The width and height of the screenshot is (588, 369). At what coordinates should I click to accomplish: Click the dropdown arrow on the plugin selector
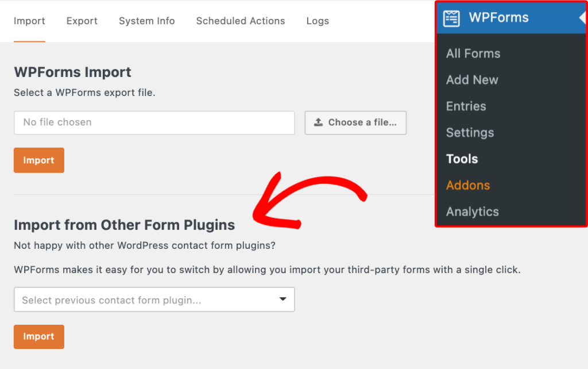(282, 299)
